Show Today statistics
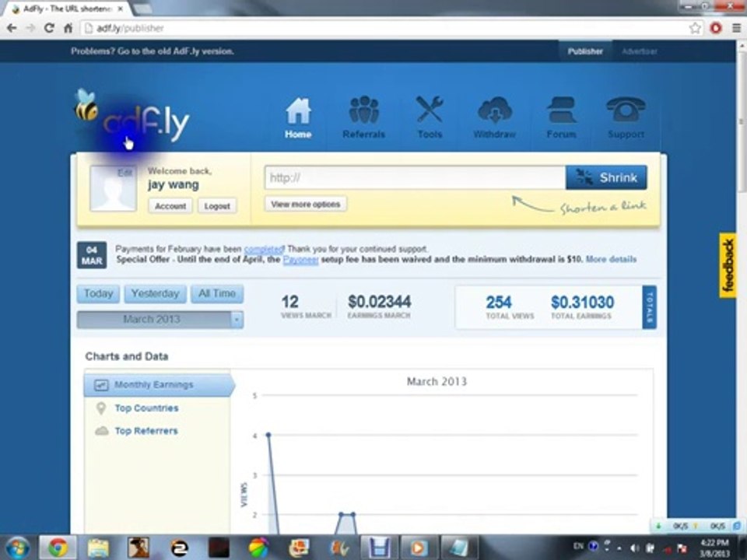 (x=98, y=293)
